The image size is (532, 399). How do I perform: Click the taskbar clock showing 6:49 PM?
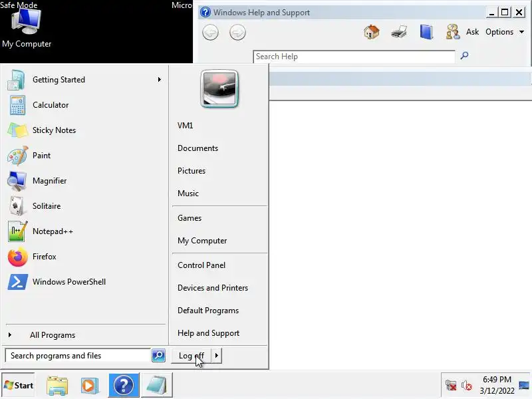[x=497, y=385]
